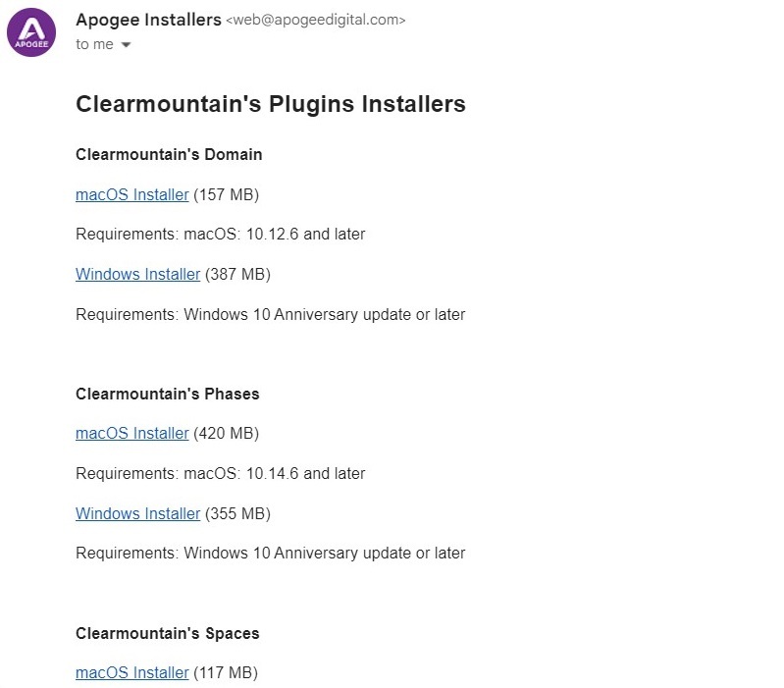Click the "Clearmountain's Spaces" section heading
This screenshot has height=688, width=784.
tap(166, 634)
